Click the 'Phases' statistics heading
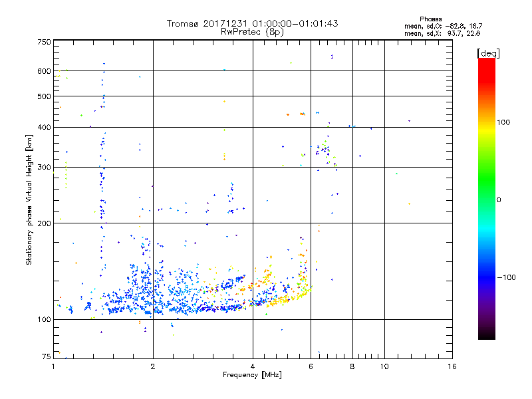This screenshot has width=532, height=399. [x=430, y=19]
